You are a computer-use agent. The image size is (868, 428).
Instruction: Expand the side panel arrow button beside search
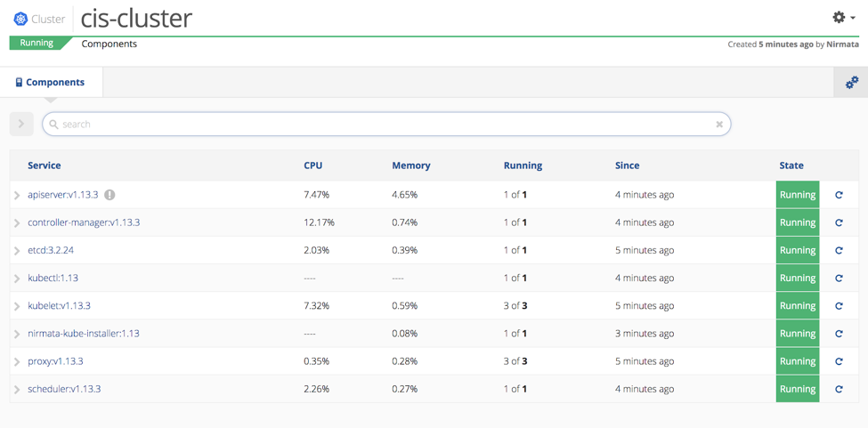[x=21, y=124]
